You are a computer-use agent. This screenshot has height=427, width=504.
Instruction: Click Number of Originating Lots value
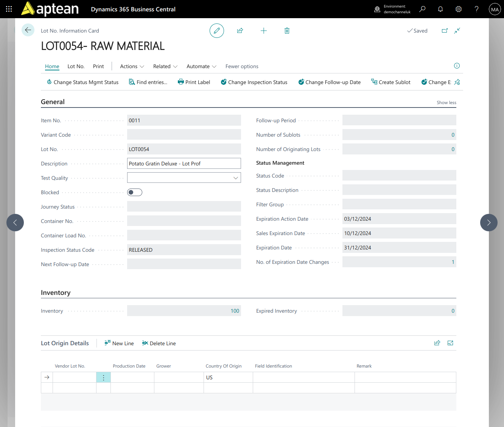[399, 149]
